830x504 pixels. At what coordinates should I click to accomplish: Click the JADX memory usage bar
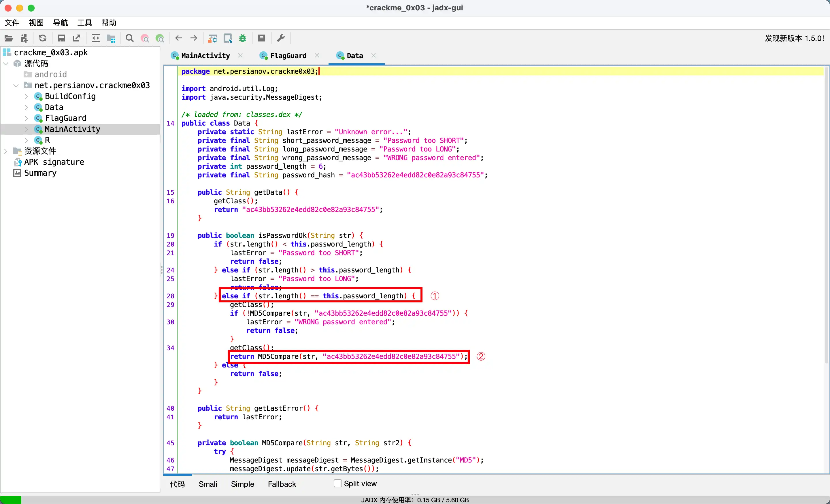pos(415,500)
